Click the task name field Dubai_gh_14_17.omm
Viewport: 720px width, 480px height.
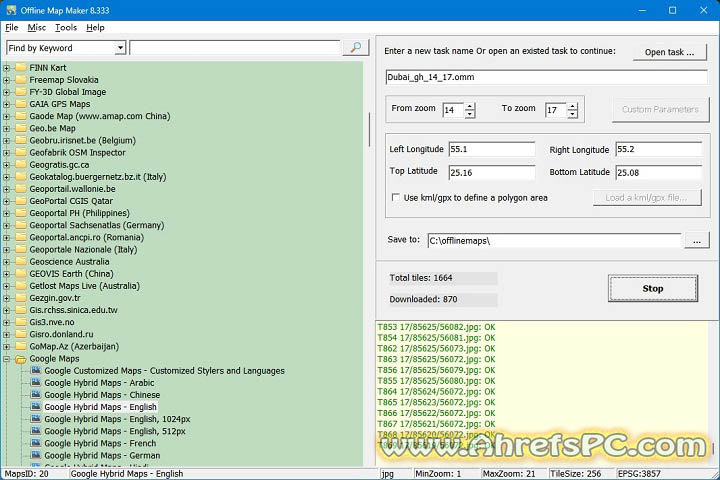click(546, 77)
